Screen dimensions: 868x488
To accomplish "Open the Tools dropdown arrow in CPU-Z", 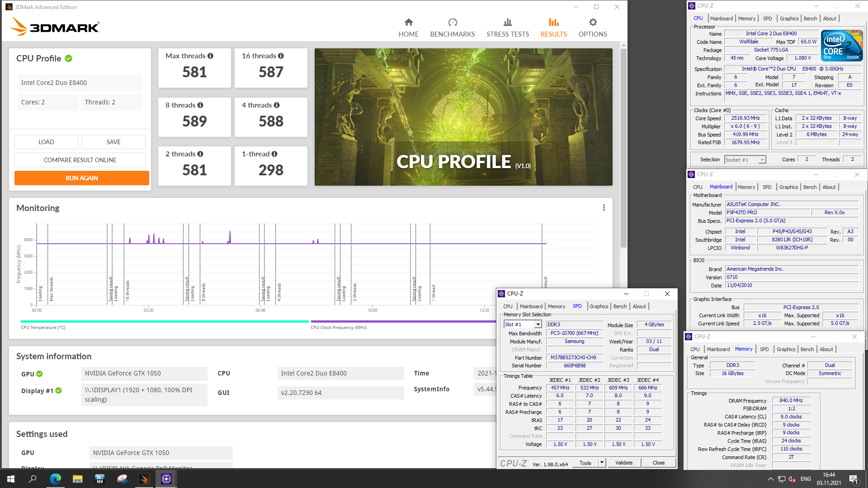I will tap(602, 463).
